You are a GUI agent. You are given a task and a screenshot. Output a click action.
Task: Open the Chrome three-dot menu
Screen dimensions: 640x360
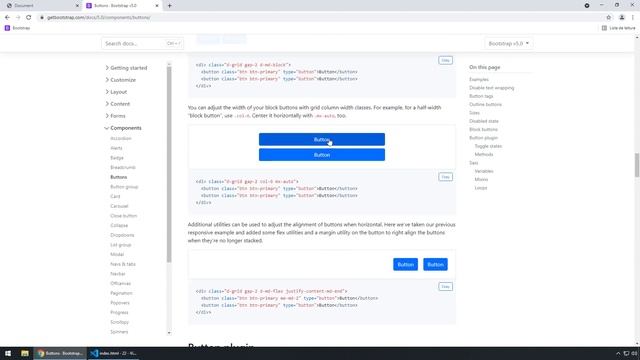click(633, 18)
